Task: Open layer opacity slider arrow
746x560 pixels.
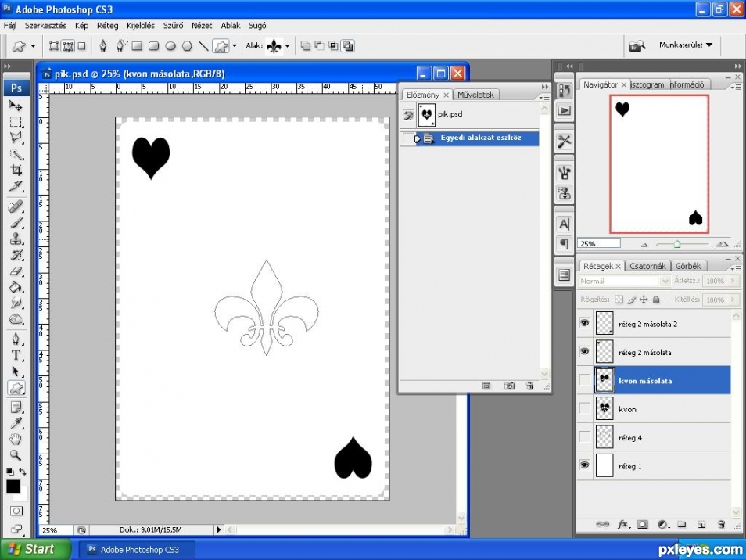Action: (x=733, y=281)
